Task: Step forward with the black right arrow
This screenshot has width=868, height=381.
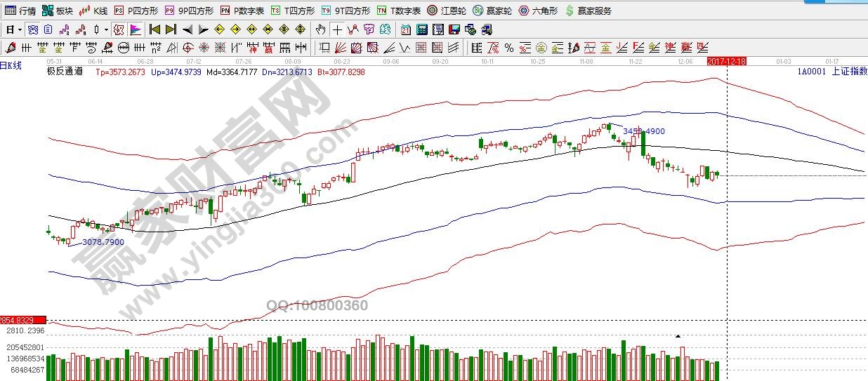Action: [203, 29]
